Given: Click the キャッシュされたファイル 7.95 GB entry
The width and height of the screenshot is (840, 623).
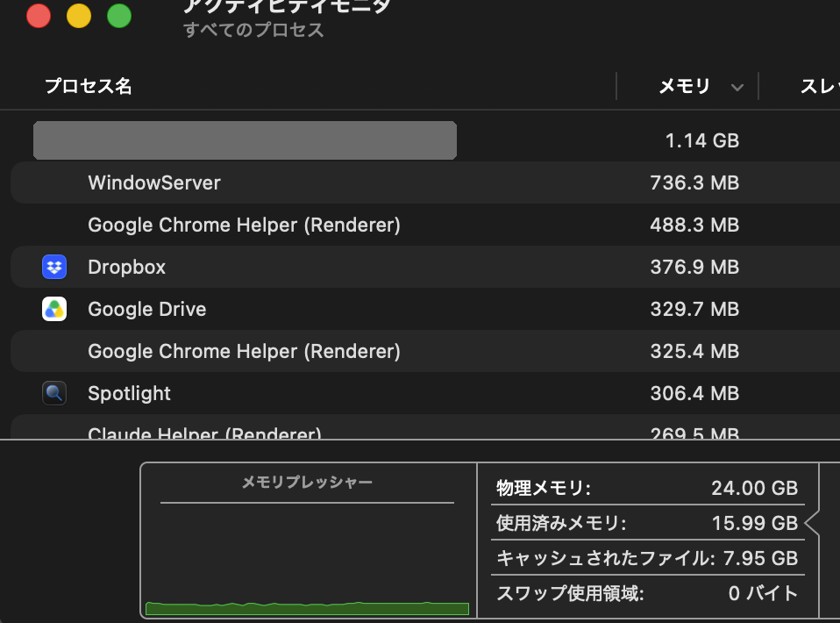Looking at the screenshot, I should point(647,559).
